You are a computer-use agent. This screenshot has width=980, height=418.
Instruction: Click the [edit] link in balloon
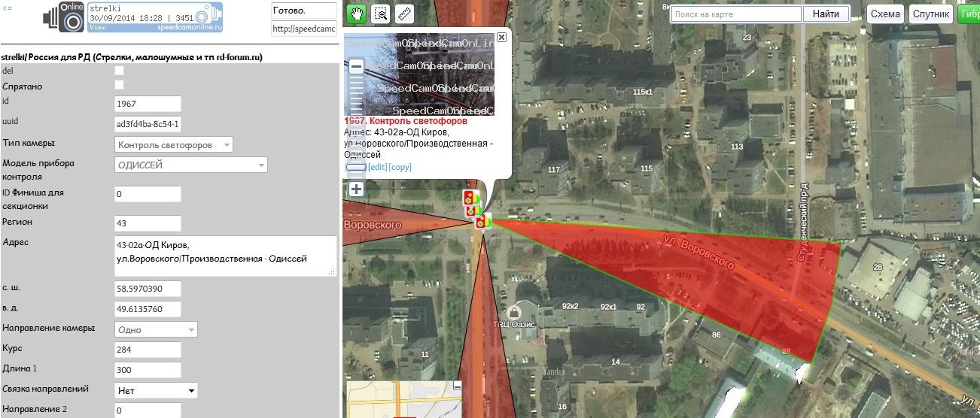(377, 167)
